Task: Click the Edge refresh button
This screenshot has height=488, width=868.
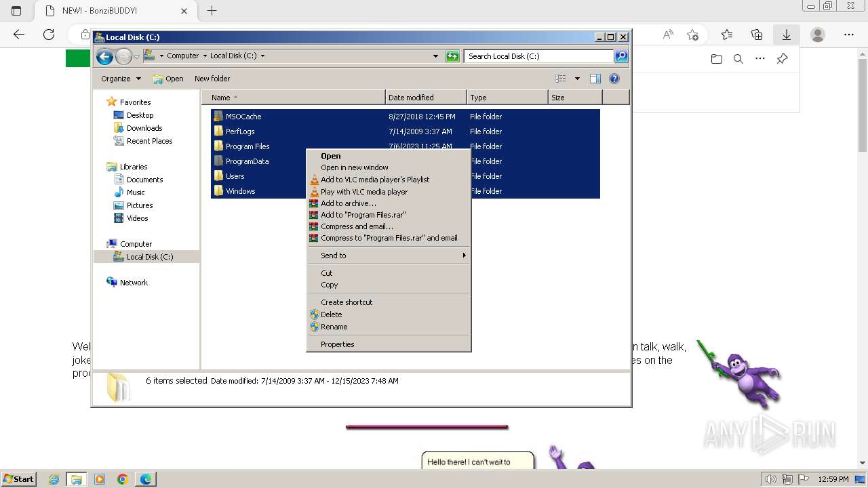Action: [49, 35]
